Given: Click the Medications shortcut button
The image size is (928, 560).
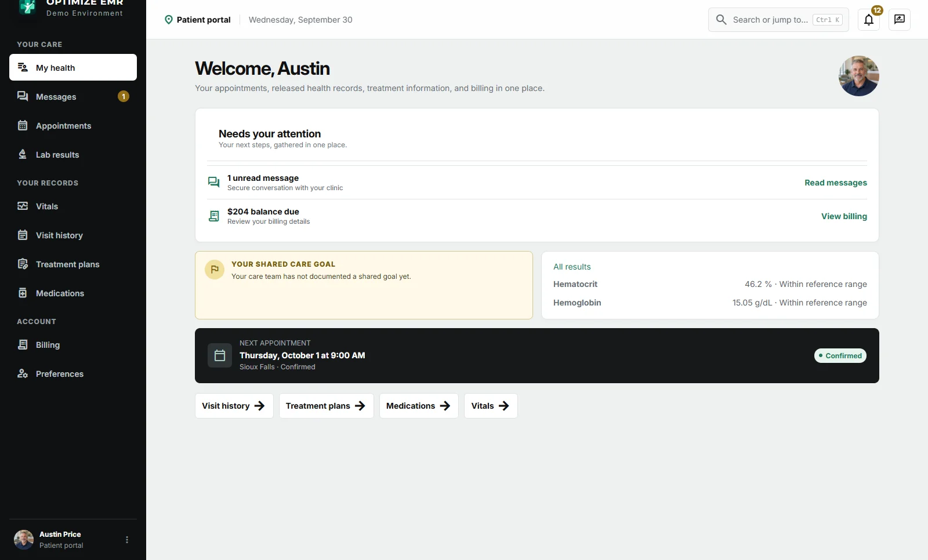Looking at the screenshot, I should 419,406.
